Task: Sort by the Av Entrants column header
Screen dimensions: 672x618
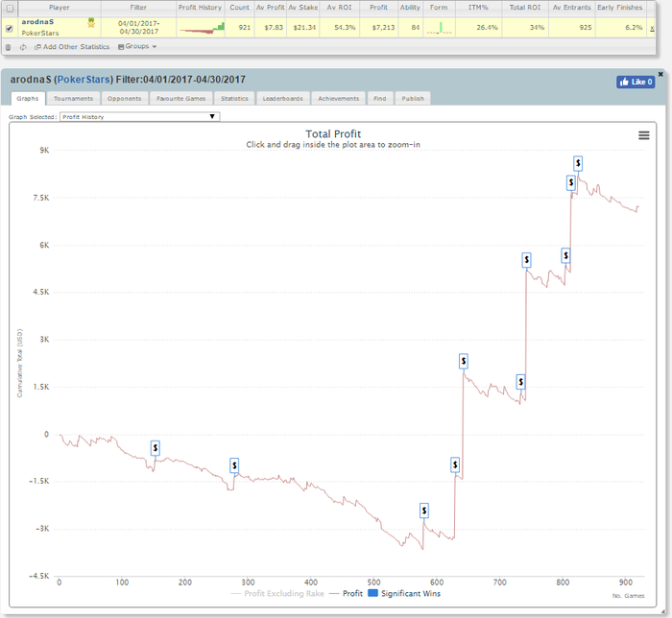Action: point(572,8)
